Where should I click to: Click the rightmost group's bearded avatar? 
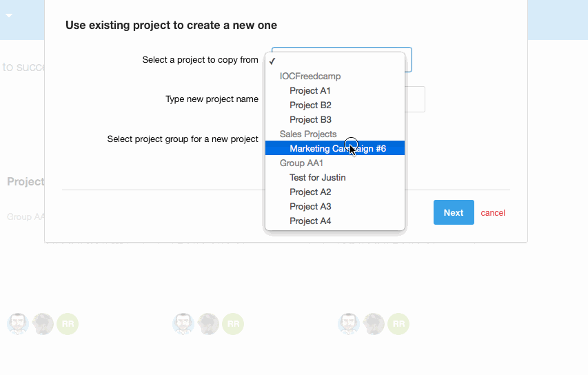tap(349, 324)
